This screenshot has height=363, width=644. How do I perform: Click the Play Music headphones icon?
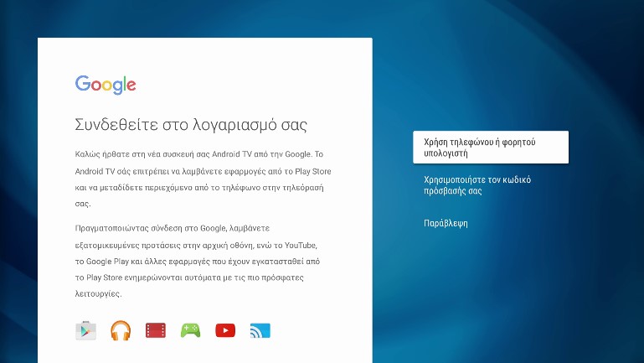121,330
